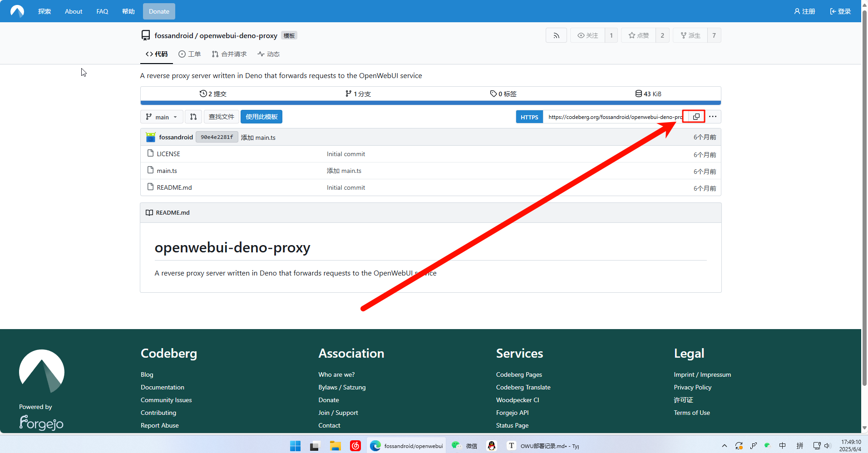The width and height of the screenshot is (868, 453).
Task: Click the volume icon in system tray
Action: point(827,446)
